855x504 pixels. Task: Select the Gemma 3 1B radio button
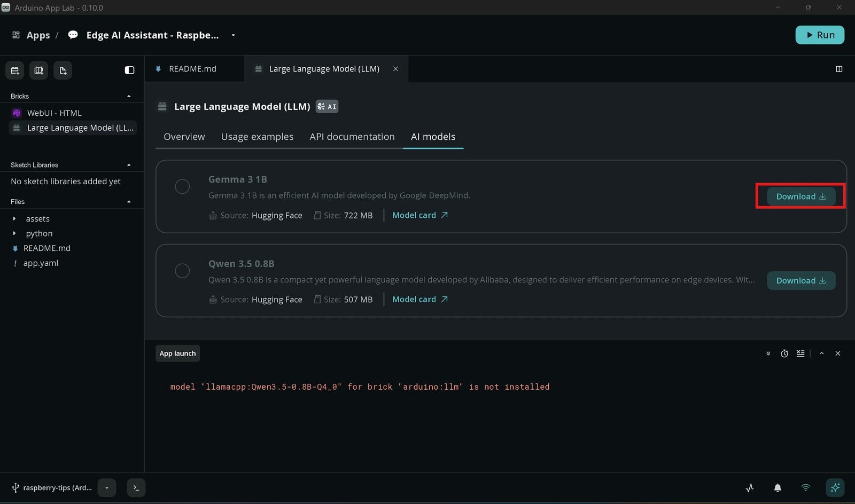tap(182, 186)
